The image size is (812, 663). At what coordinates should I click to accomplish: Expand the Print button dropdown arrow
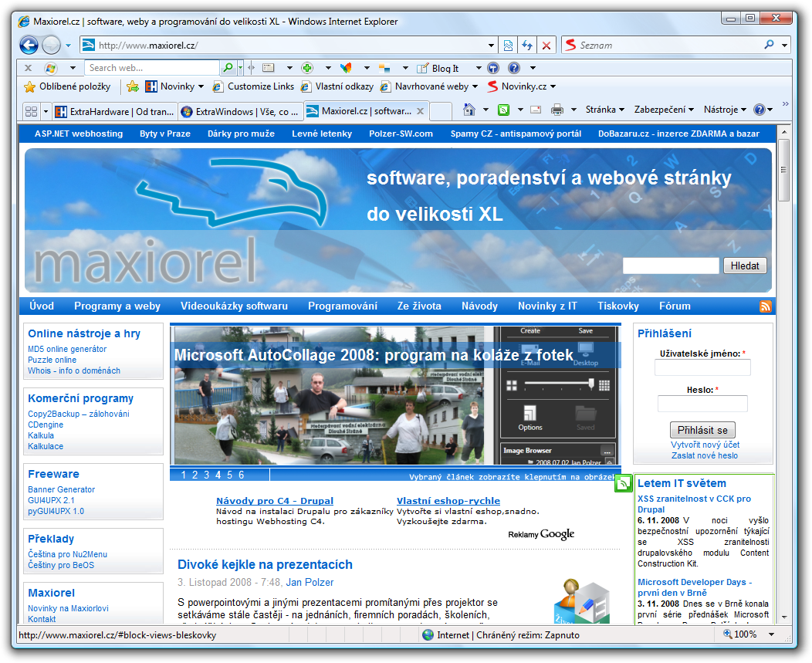click(x=573, y=110)
